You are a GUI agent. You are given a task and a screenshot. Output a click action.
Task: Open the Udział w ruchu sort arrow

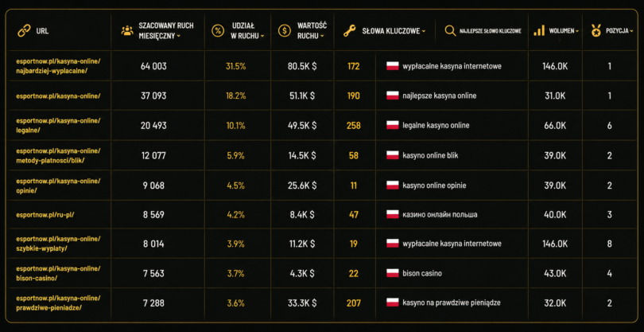pyautogui.click(x=262, y=36)
